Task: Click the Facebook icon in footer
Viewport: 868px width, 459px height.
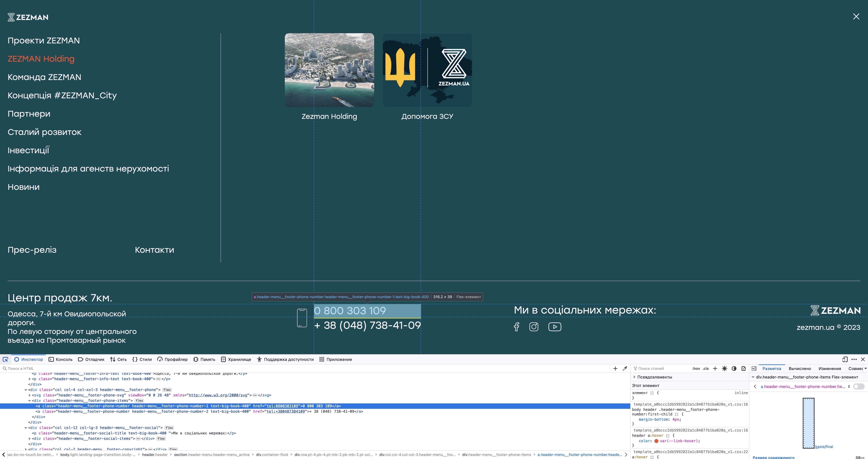Action: [x=516, y=327]
